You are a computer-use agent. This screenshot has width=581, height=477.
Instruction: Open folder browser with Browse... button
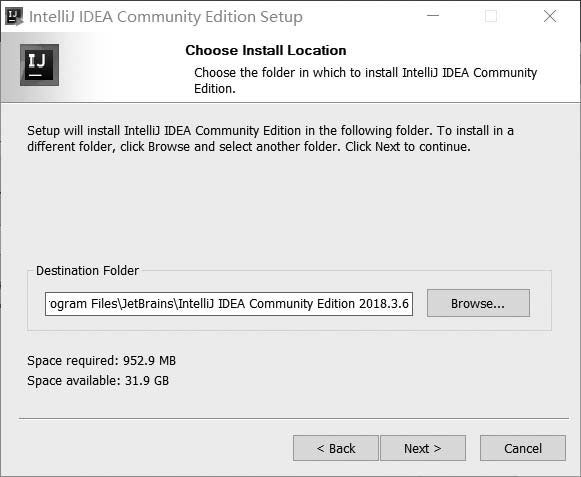(x=478, y=303)
